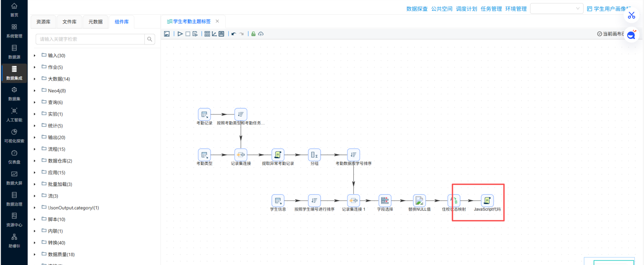
Task: Open 人工智能 in left sidebar
Action: (14, 115)
